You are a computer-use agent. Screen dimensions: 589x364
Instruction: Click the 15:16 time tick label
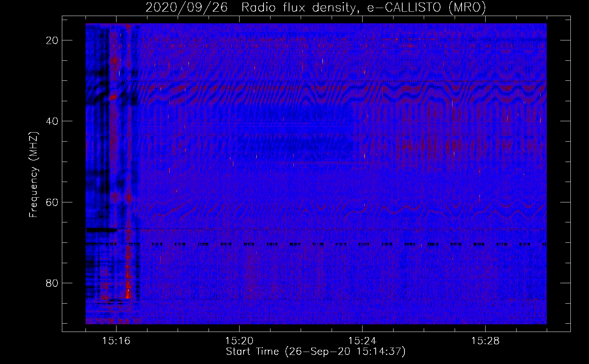pyautogui.click(x=116, y=341)
